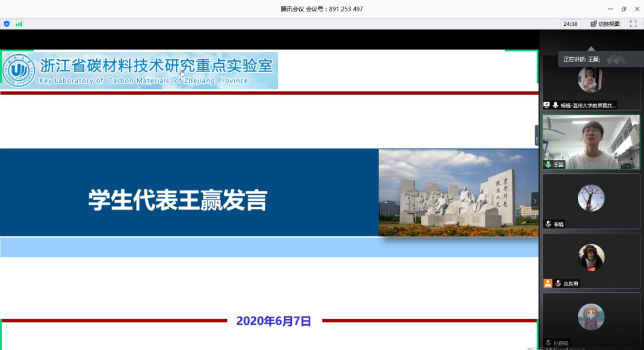This screenshot has width=644, height=350.
Task: Click the microphone icon on 杨植's tile
Action: pyautogui.click(x=555, y=105)
